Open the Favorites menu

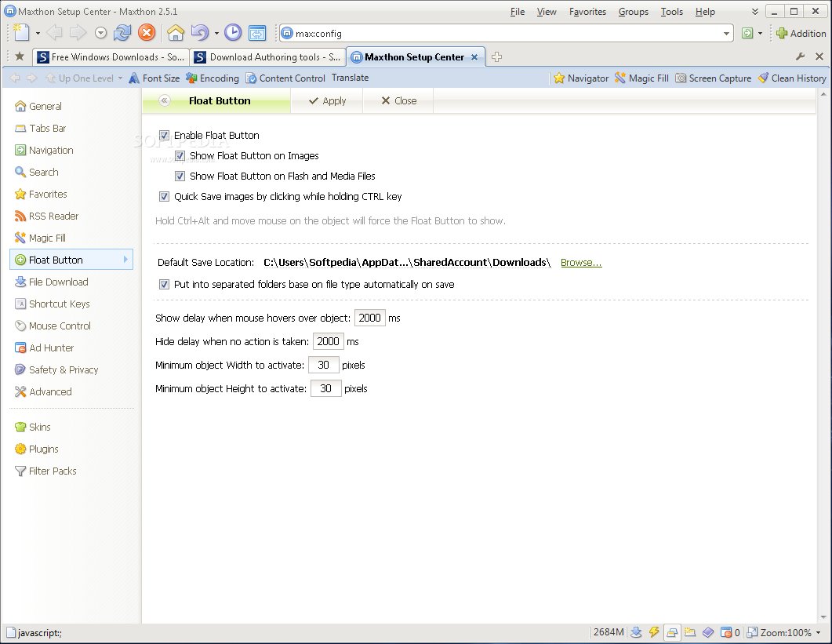pyautogui.click(x=587, y=12)
